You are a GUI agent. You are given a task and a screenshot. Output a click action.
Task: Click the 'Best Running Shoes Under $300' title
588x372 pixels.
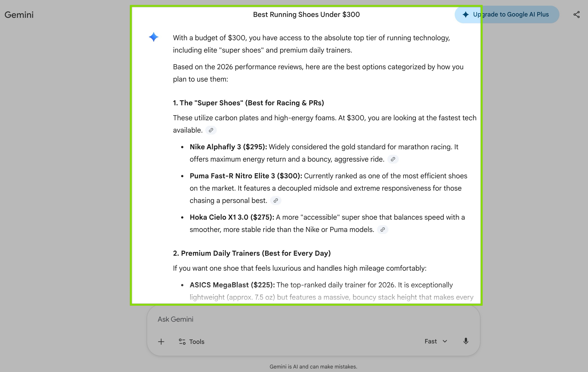(x=306, y=15)
